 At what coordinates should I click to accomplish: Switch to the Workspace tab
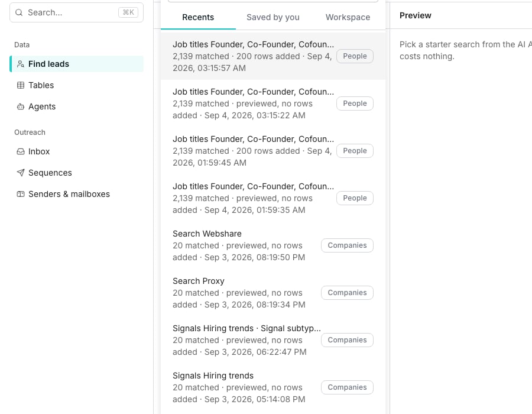348,17
